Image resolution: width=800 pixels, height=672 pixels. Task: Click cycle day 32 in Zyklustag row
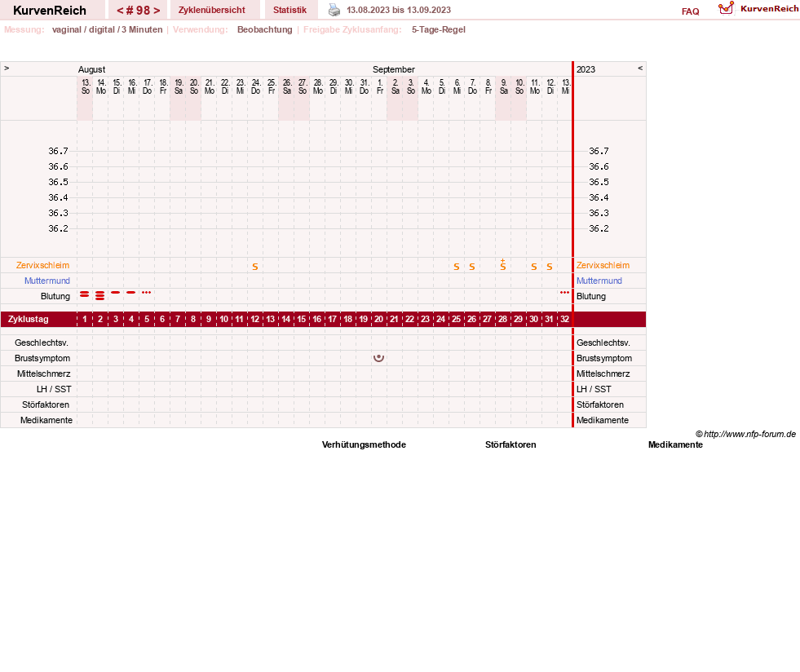pyautogui.click(x=565, y=320)
